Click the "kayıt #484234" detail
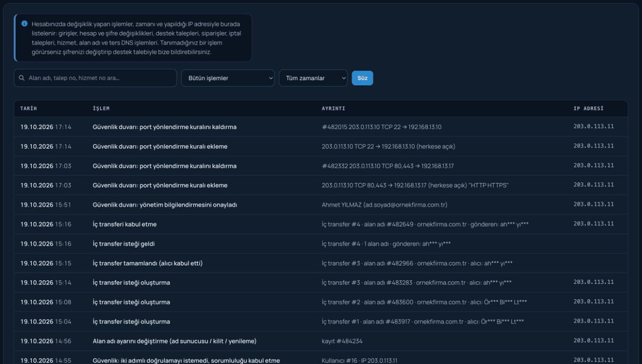642x364 pixels. [342, 341]
